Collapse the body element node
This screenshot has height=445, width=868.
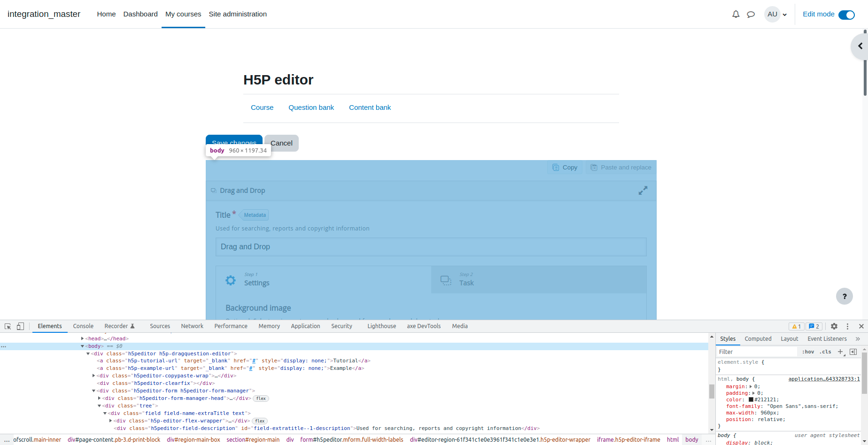point(83,346)
